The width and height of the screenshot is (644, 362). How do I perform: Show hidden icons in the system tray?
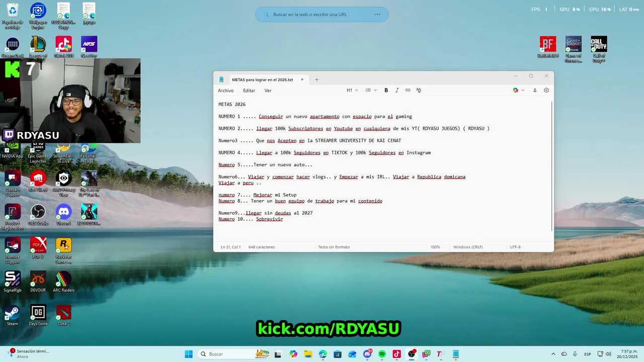pos(553,354)
